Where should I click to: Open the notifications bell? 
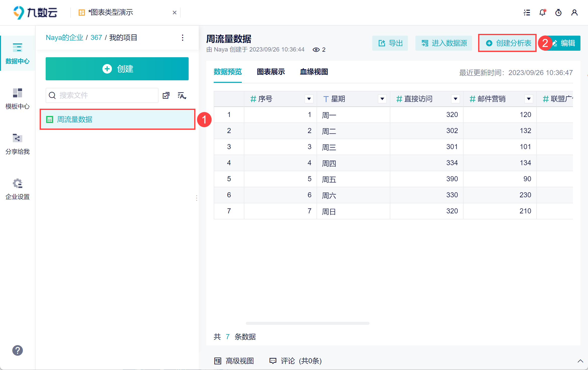pyautogui.click(x=542, y=13)
